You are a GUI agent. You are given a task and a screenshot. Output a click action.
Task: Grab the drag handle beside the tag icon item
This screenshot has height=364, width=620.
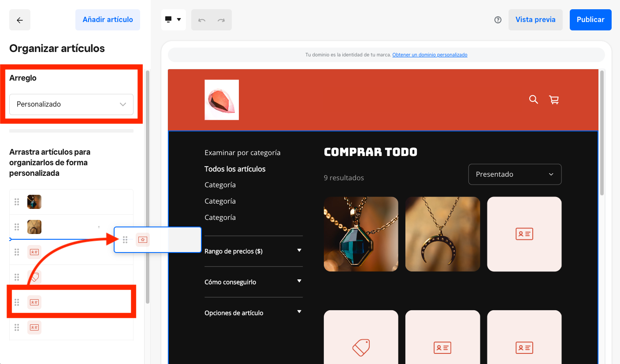click(17, 277)
